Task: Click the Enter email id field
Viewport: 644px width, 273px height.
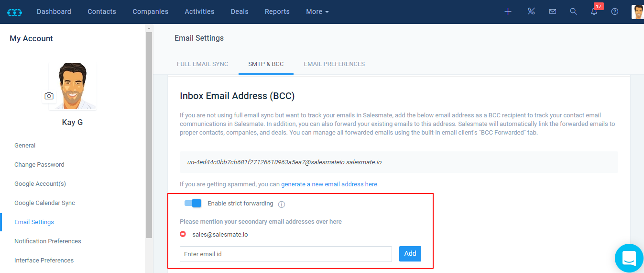Action: (x=286, y=254)
